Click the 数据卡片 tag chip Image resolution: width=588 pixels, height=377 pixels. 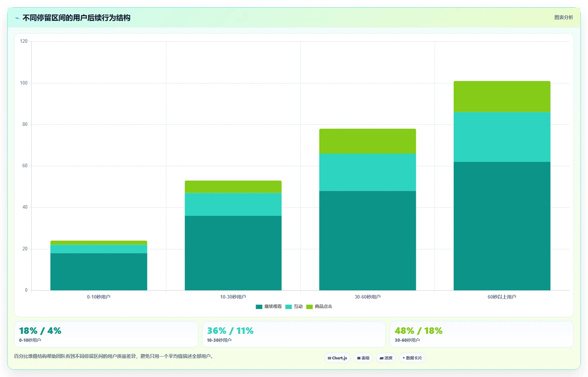point(412,358)
